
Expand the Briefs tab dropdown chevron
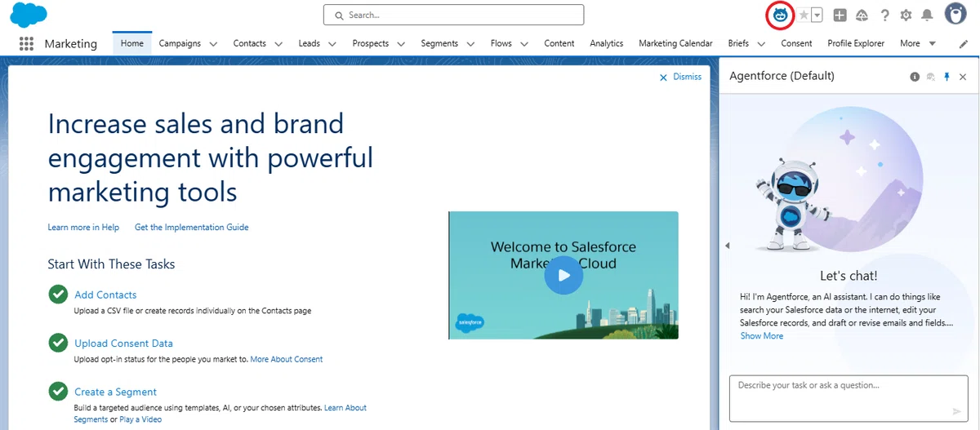click(761, 44)
